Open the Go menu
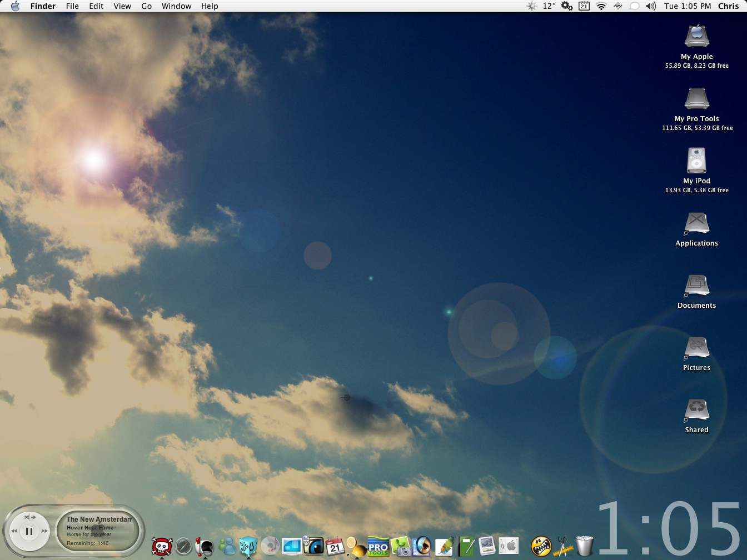The width and height of the screenshot is (747, 560). [x=146, y=6]
